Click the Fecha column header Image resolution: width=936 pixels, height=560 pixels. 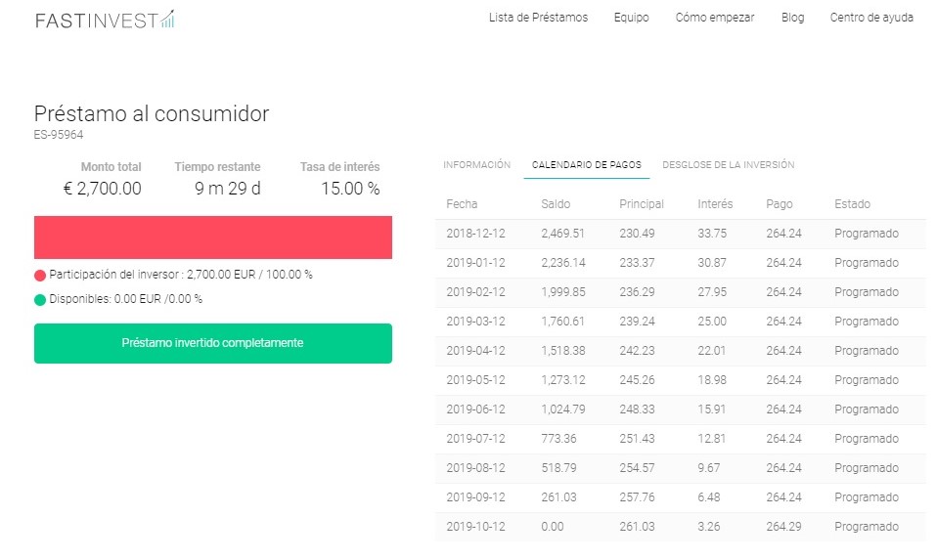[462, 204]
